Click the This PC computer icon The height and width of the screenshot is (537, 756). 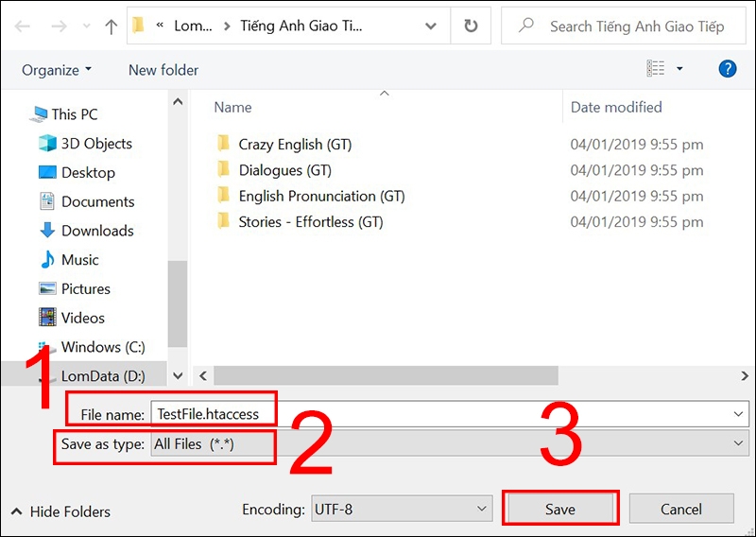(39, 114)
